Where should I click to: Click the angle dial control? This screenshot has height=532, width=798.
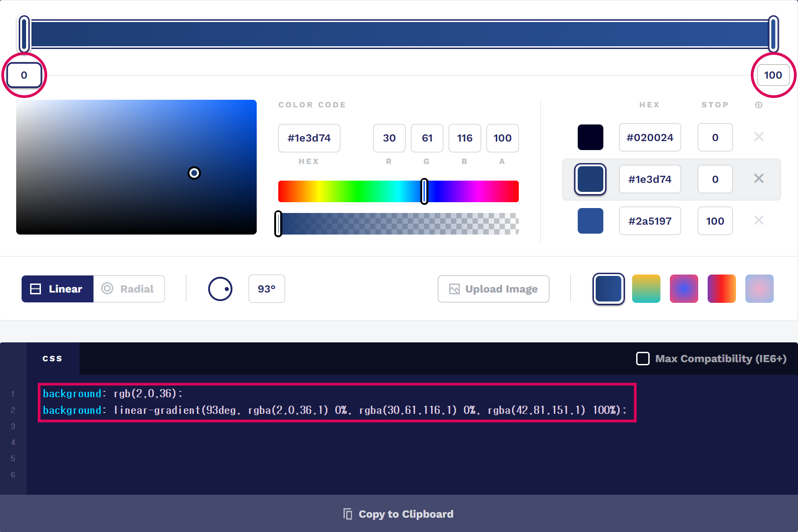(220, 289)
